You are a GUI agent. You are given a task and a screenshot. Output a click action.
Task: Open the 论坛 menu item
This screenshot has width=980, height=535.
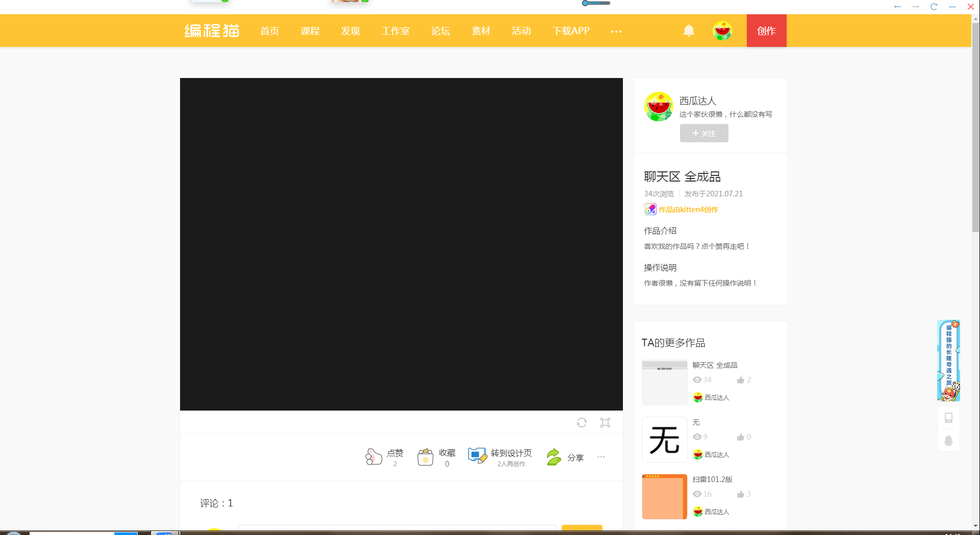440,31
